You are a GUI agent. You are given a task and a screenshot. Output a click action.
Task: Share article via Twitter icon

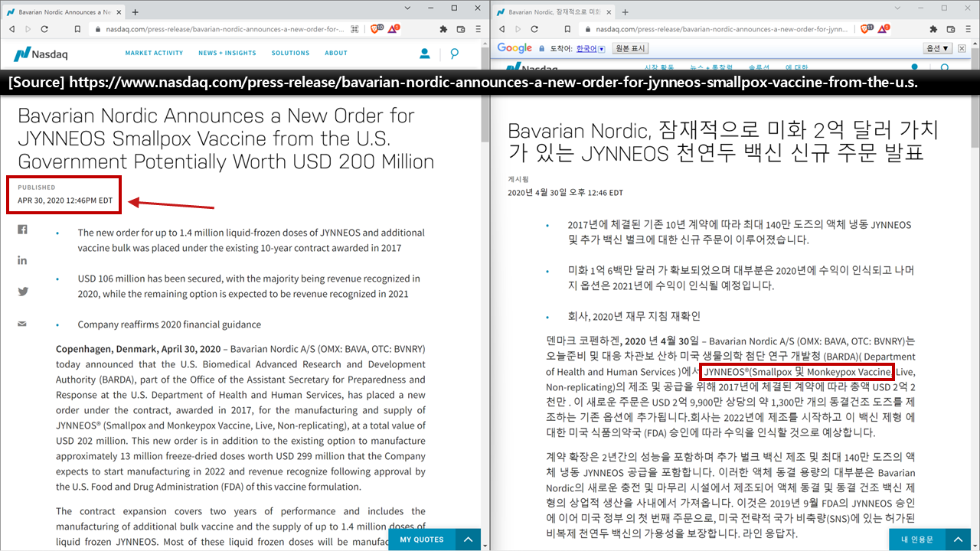[22, 292]
